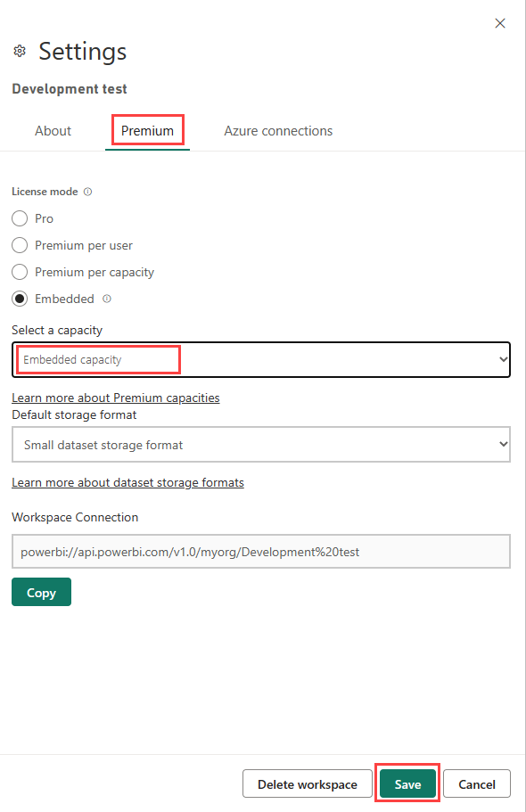Copy the workspace connection URL

point(41,591)
